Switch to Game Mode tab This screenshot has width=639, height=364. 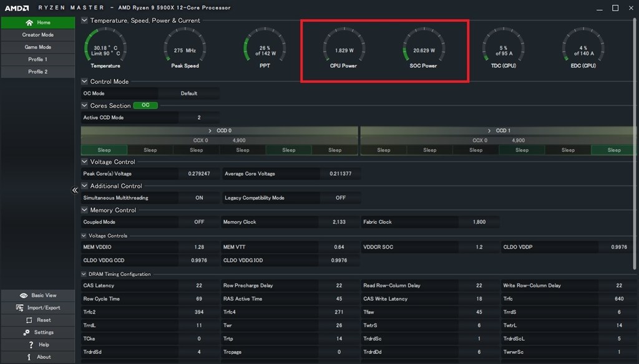click(38, 47)
